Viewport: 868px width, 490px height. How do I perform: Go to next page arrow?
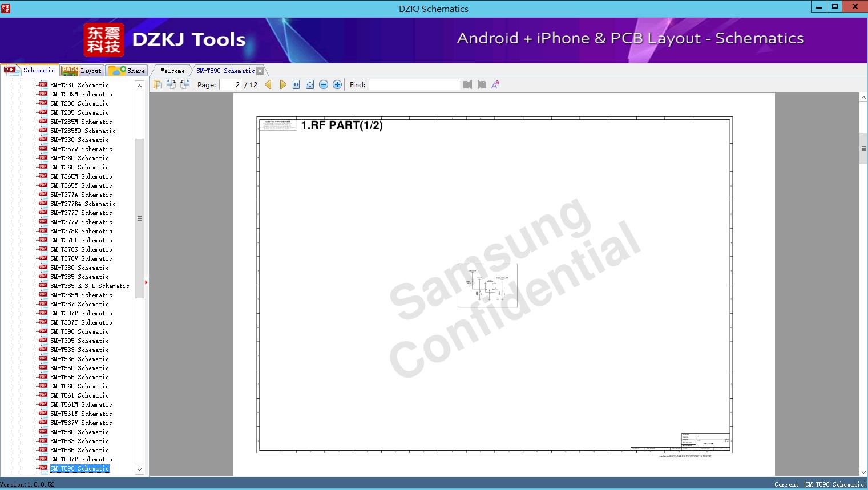pyautogui.click(x=282, y=84)
